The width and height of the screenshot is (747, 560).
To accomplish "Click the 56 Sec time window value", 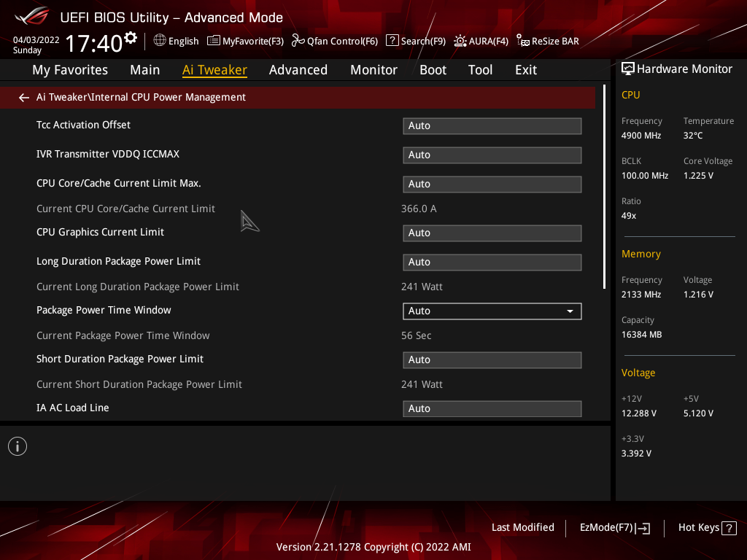I will point(416,335).
